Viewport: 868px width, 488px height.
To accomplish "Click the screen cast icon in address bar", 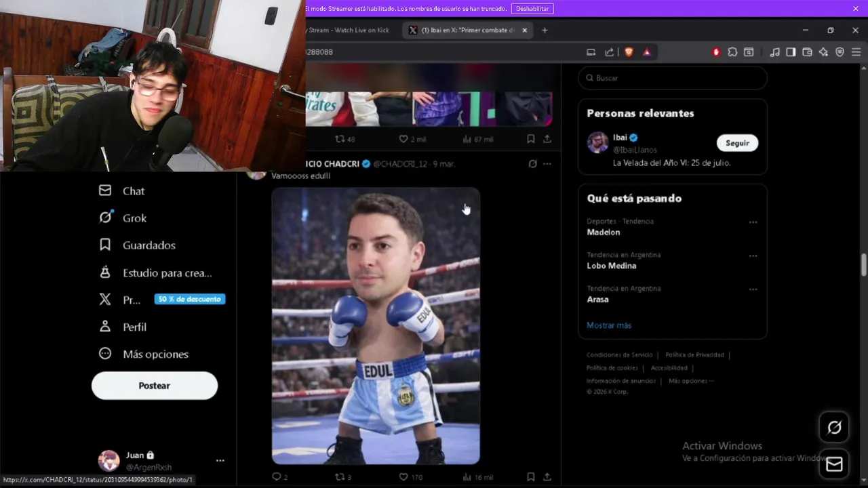I will pos(591,52).
